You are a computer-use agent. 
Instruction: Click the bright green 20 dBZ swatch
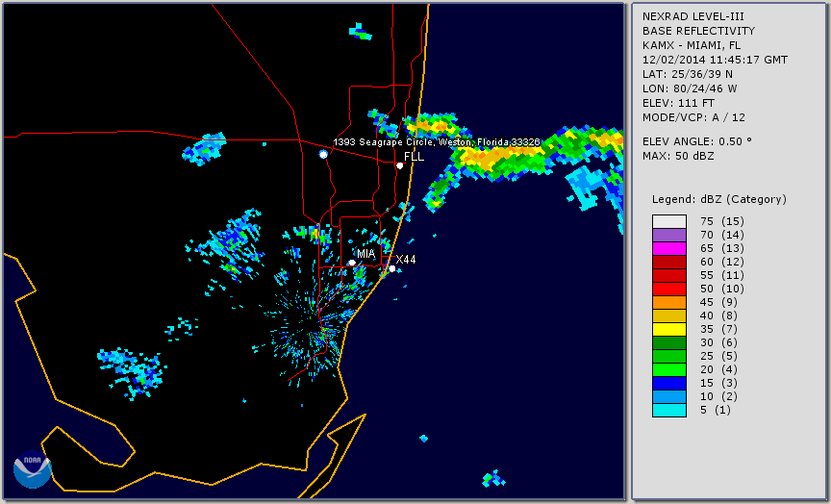[x=669, y=369]
